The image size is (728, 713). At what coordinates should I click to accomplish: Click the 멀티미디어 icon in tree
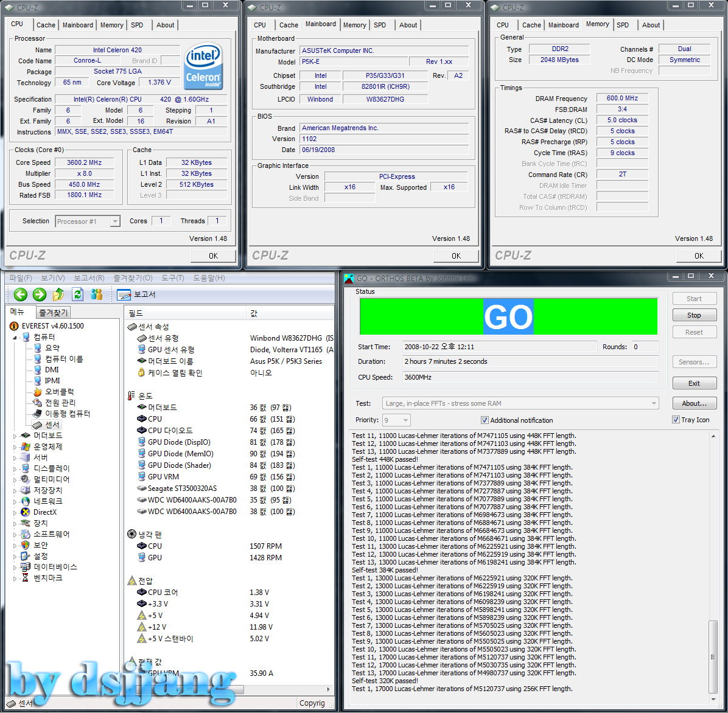point(26,479)
